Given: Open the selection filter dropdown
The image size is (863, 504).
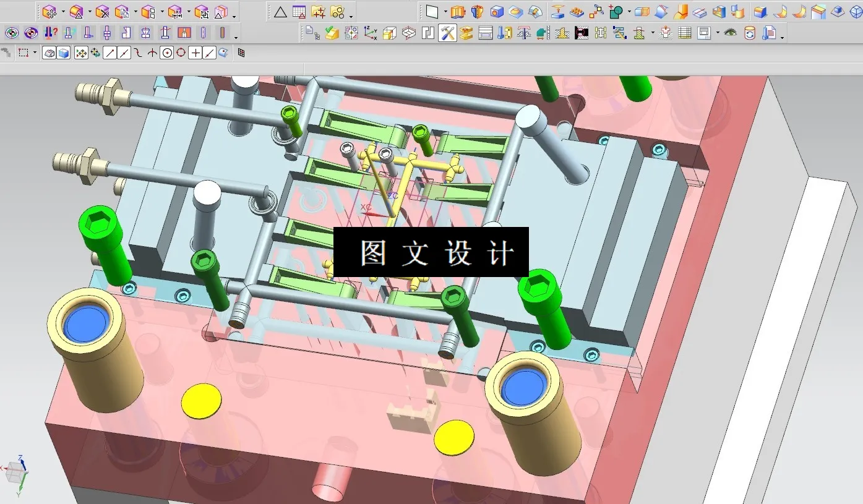Looking at the screenshot, I should click(35, 52).
